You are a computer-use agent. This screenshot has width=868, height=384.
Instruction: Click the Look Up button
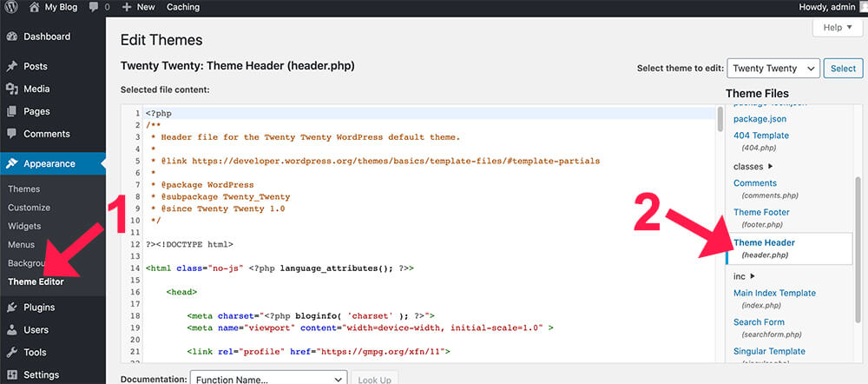coord(374,380)
